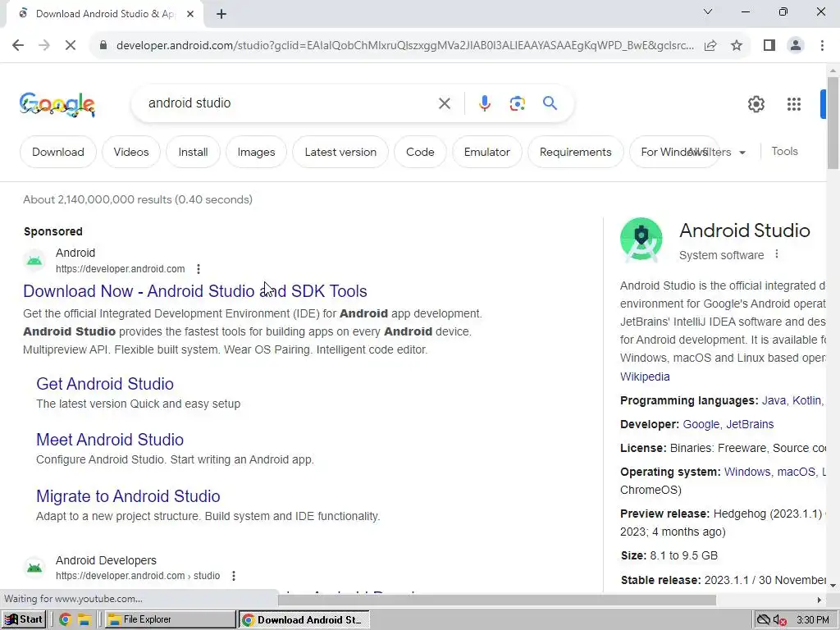The image size is (840, 630).
Task: Start voice search with the microphone
Action: [x=484, y=103]
